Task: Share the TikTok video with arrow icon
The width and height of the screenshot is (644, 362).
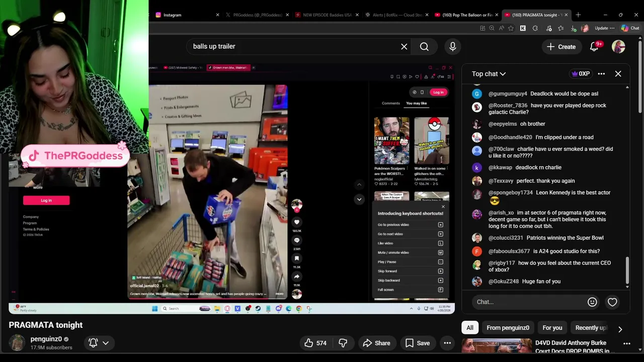Action: [297, 276]
